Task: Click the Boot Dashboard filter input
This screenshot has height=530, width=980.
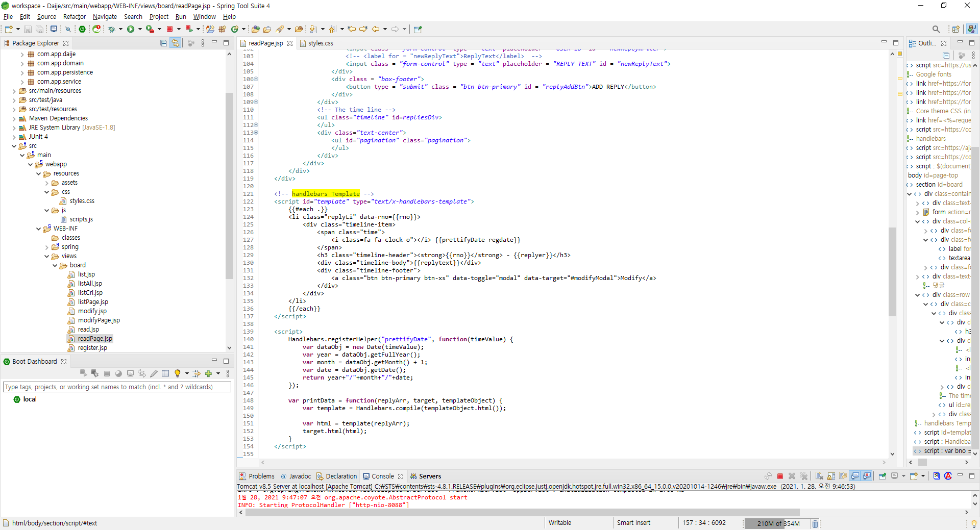Action: (117, 387)
